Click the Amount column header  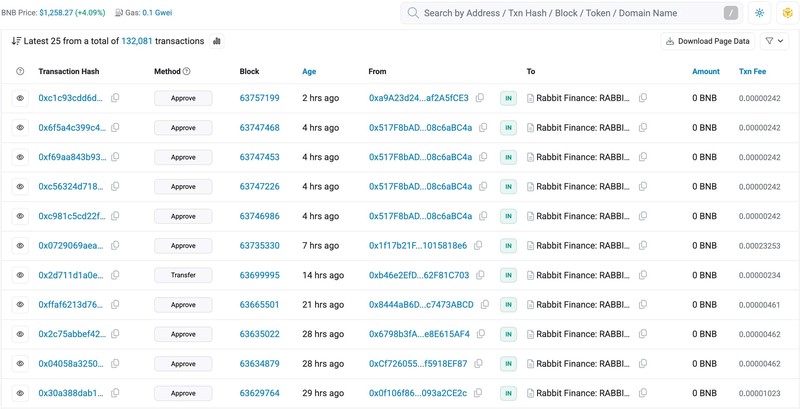coord(705,72)
